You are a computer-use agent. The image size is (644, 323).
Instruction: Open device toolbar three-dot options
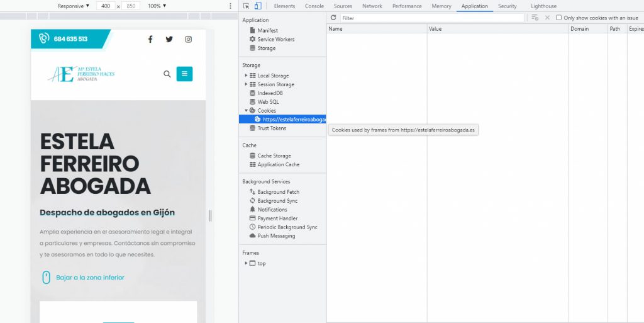(x=230, y=6)
